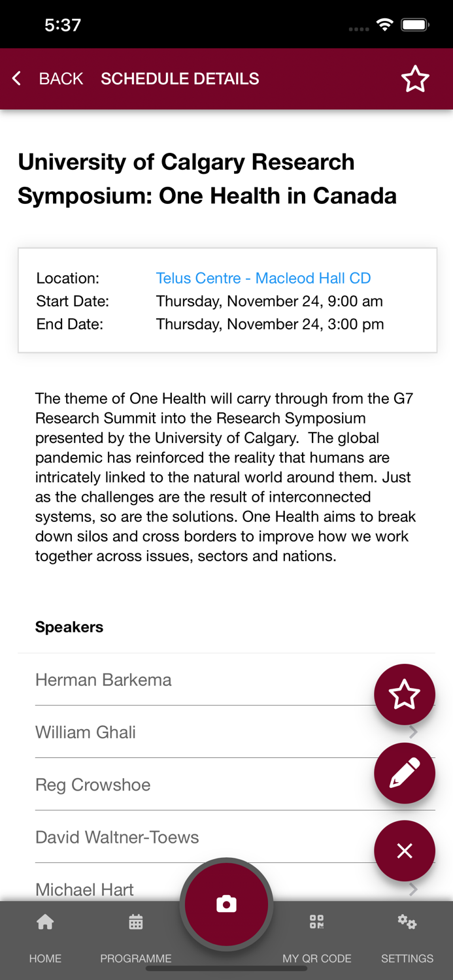Screen dimensions: 453x980
Task: Tap the Wi-Fi status icon
Action: coord(385,25)
